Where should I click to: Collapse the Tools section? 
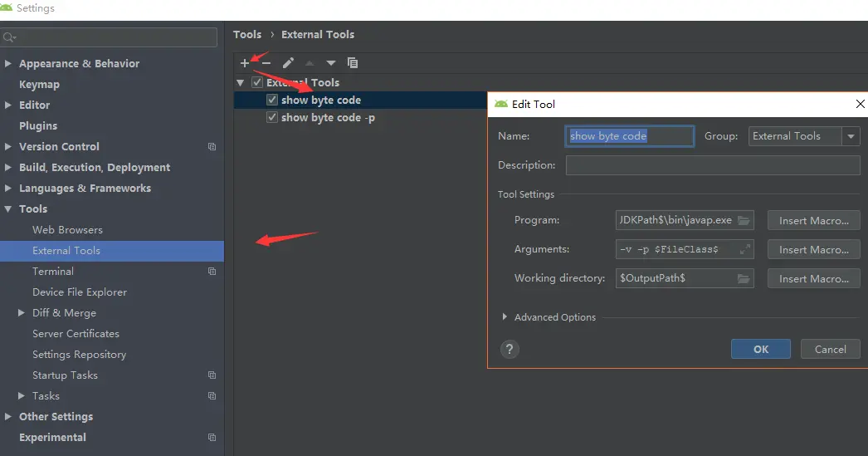click(x=7, y=208)
